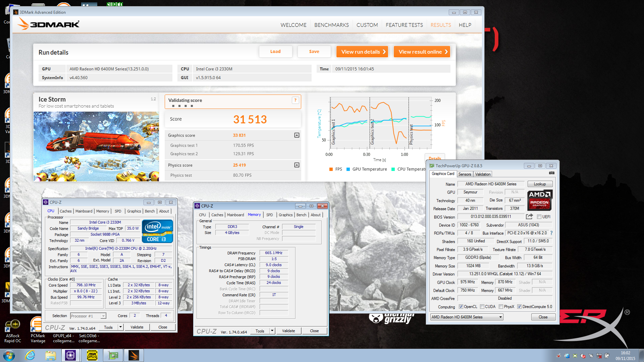
Task: Open GPU selector dropdown in GPU-Z
Action: pos(467,317)
